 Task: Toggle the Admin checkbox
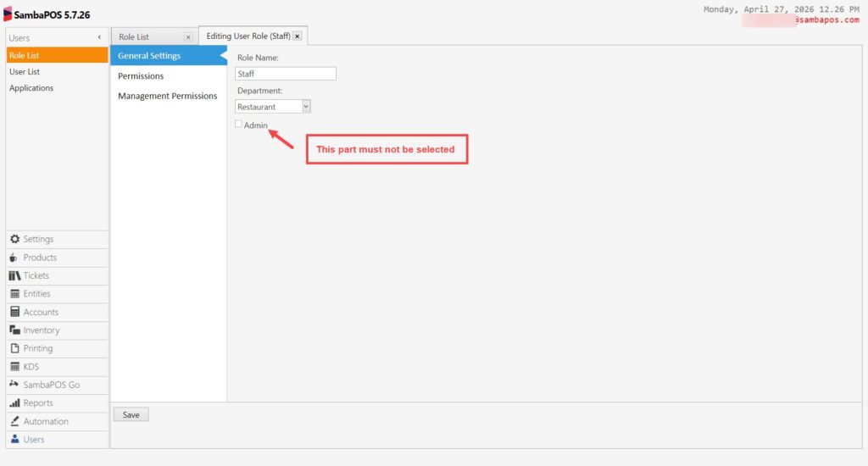[239, 125]
